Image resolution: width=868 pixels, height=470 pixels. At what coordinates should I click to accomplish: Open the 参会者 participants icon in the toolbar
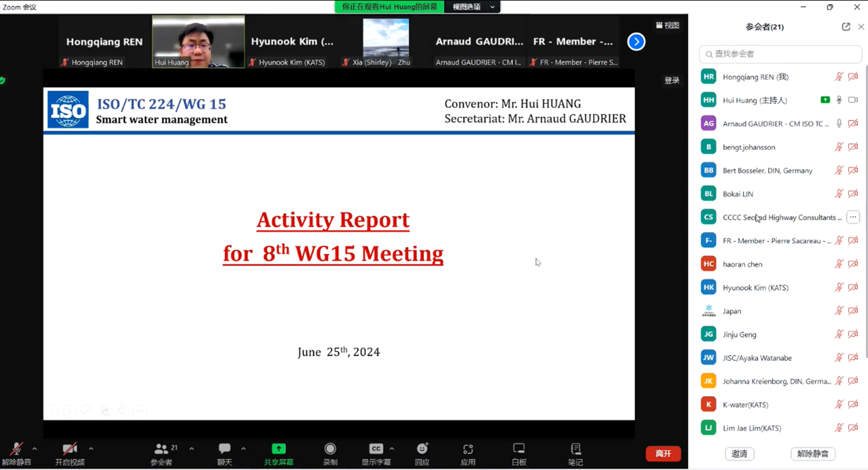tap(161, 449)
